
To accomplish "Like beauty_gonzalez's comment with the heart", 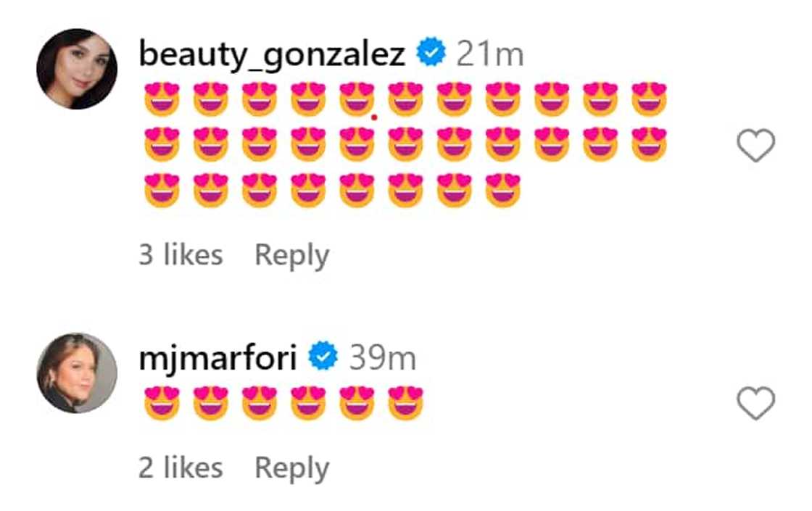I will (755, 146).
